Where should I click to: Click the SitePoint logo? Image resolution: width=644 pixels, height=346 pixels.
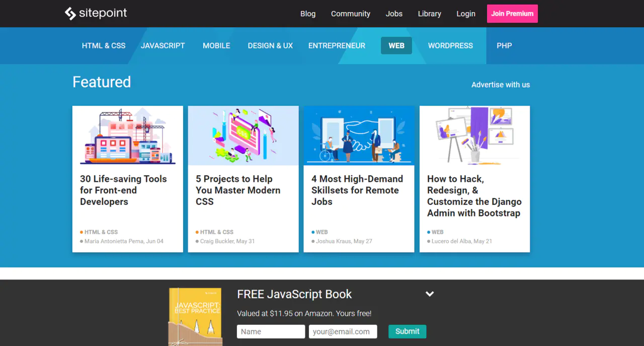coord(96,14)
